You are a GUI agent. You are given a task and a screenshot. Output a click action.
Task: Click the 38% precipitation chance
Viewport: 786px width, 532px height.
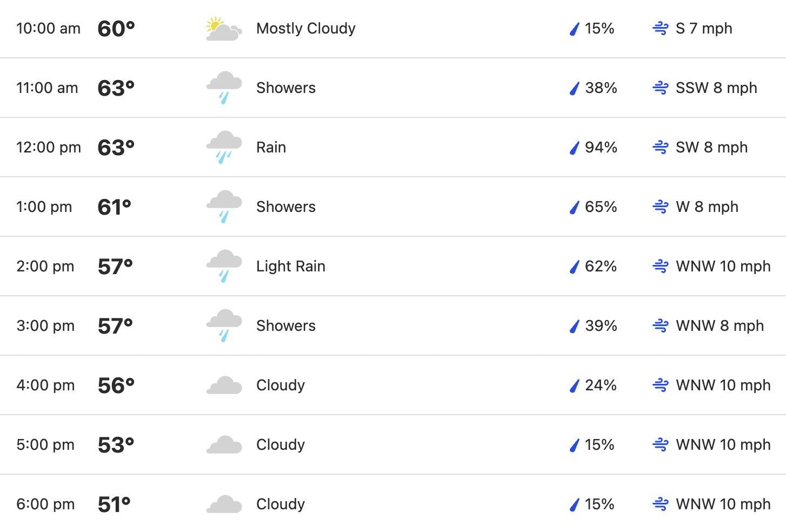click(601, 88)
